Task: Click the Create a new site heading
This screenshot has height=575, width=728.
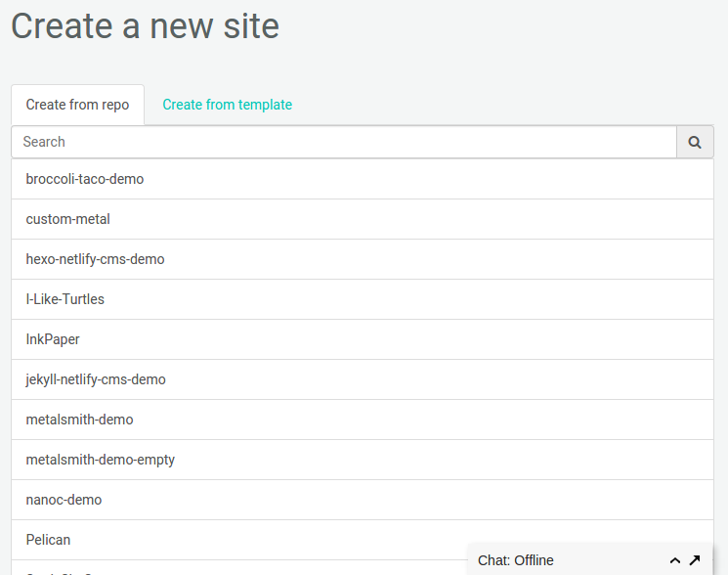Action: pyautogui.click(x=145, y=25)
